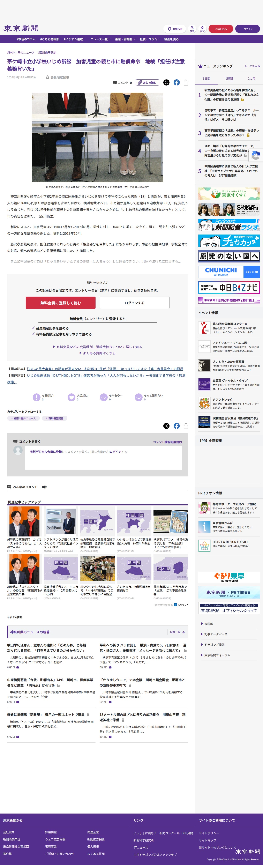Open 東京新聞フォーラム sidebar arrow link

tap(216, 655)
